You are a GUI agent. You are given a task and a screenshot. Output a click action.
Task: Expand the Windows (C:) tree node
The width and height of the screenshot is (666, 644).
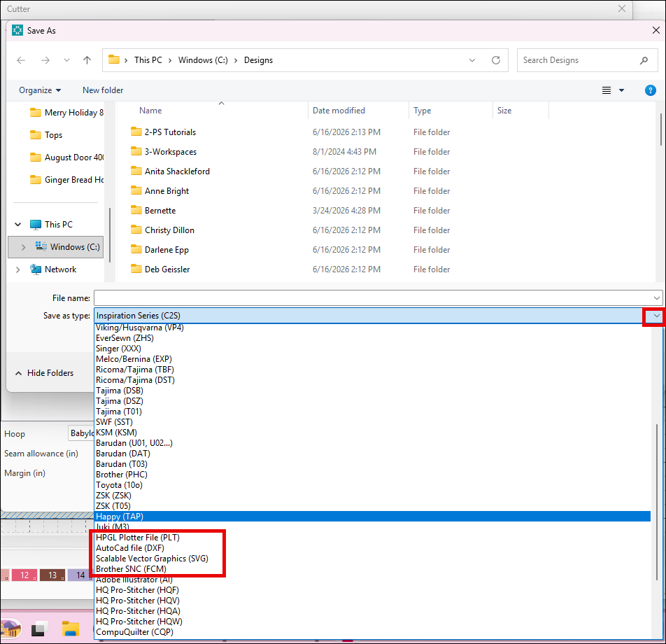point(23,247)
